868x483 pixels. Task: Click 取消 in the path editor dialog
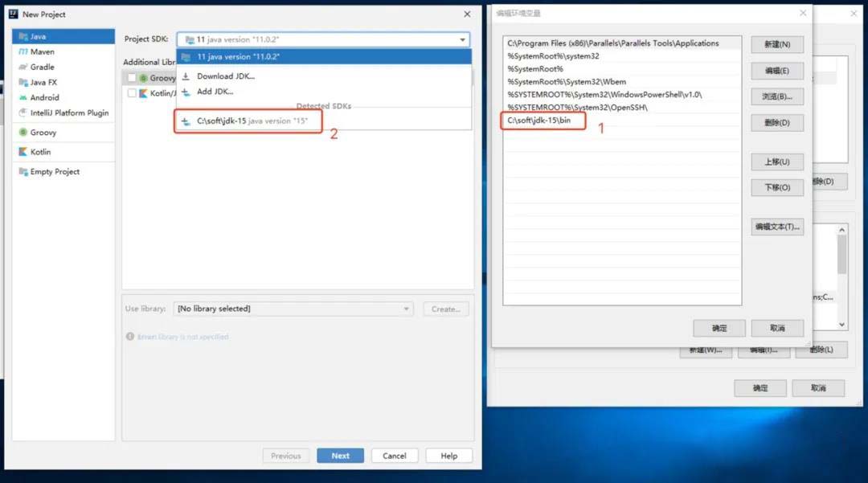click(x=777, y=328)
